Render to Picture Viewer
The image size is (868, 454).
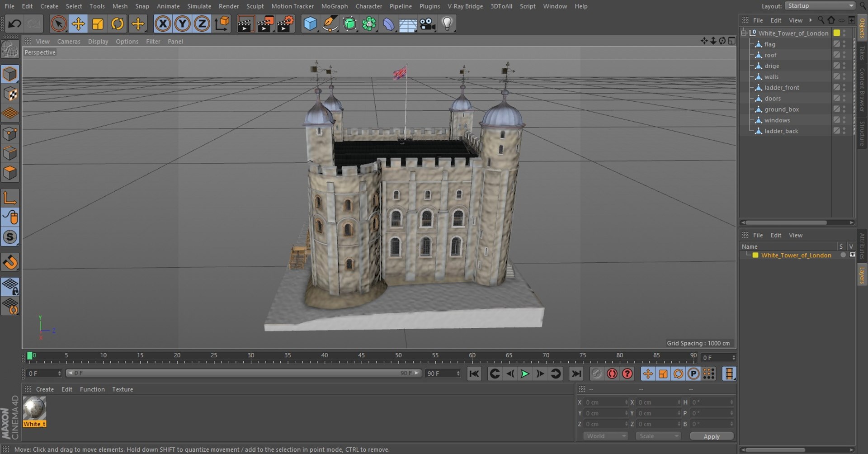pos(265,24)
